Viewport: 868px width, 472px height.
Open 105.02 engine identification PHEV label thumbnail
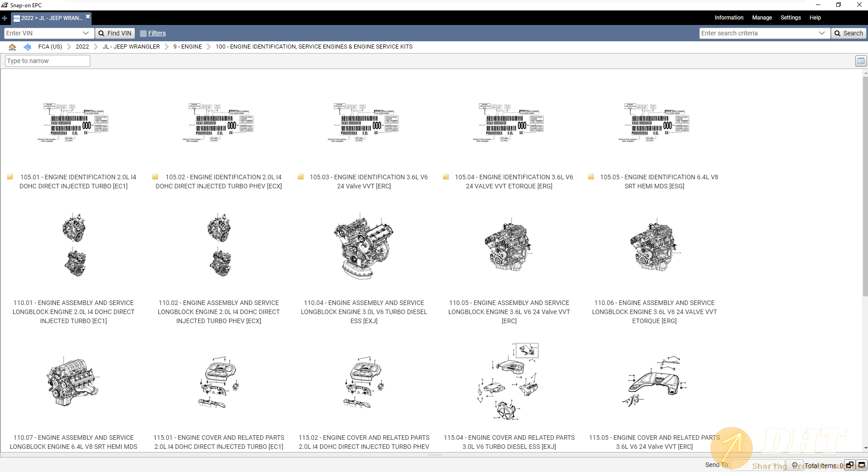219,123
